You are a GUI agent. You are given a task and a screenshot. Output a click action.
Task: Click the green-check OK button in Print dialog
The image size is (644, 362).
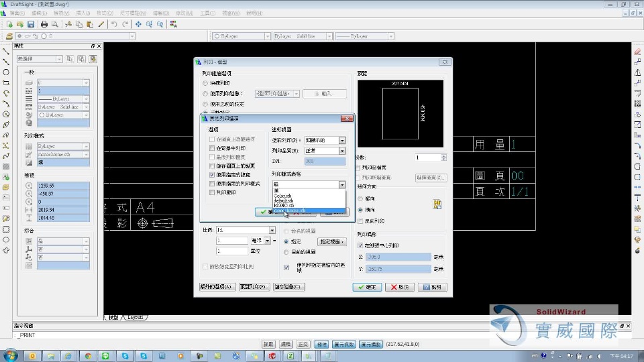click(x=367, y=287)
